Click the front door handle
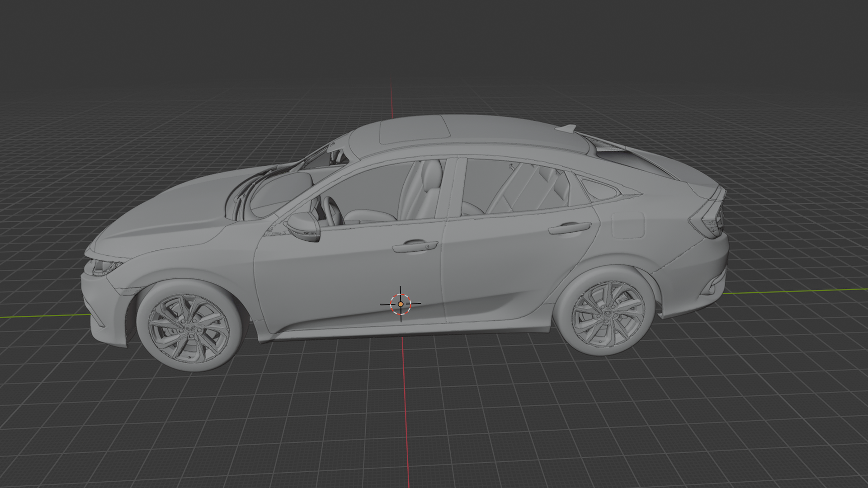The width and height of the screenshot is (868, 488). click(x=415, y=246)
